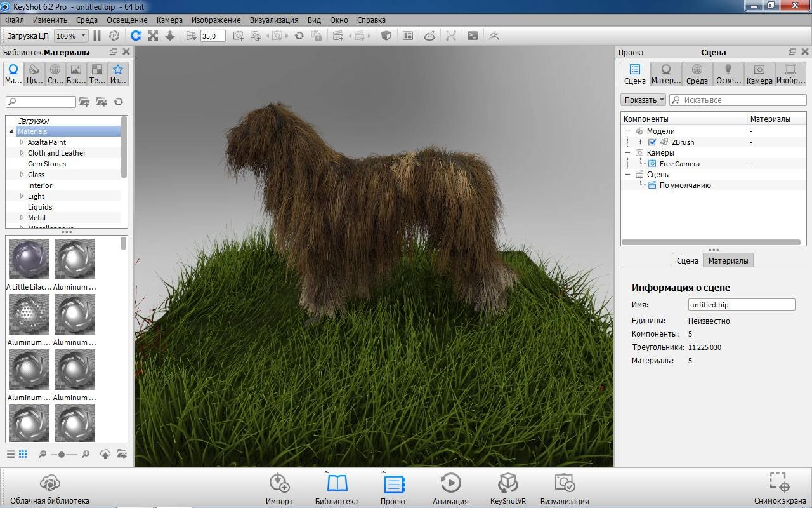The width and height of the screenshot is (812, 508).
Task: Click the reset camera circular-arrows icon
Action: click(x=299, y=36)
